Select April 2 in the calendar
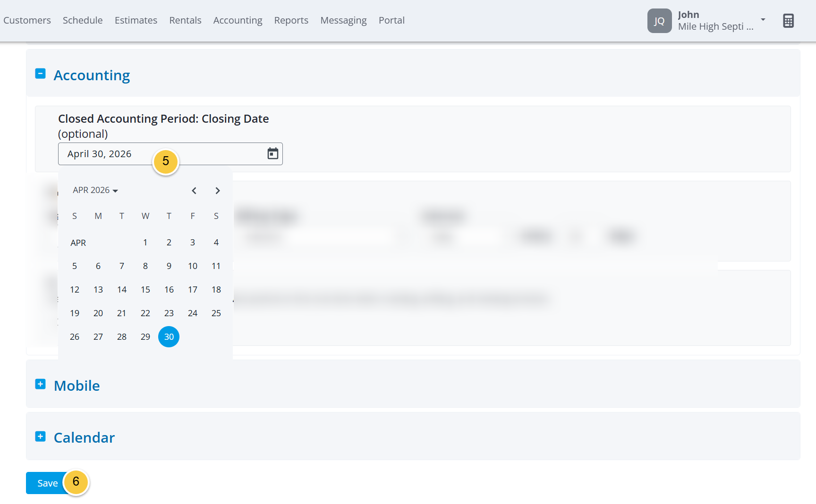 169,243
